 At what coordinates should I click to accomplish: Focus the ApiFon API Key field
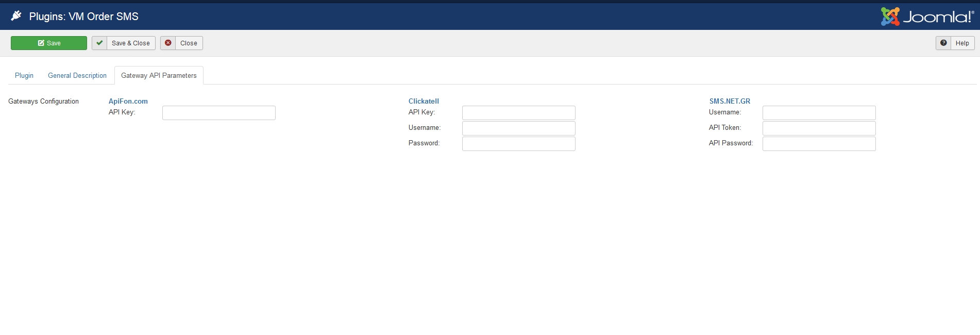coord(219,113)
